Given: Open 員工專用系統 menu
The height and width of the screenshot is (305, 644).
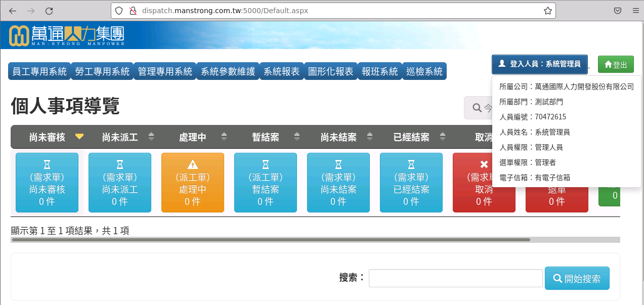Looking at the screenshot, I should click(39, 71).
